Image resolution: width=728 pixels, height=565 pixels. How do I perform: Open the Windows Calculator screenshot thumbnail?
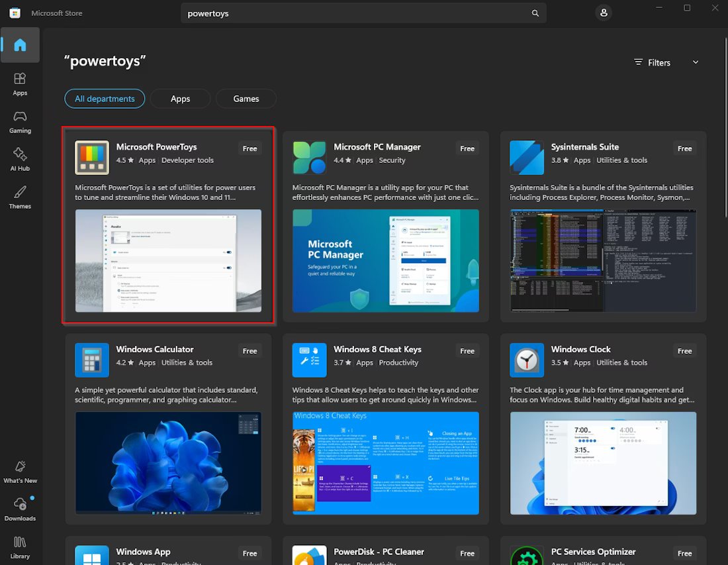click(x=168, y=463)
